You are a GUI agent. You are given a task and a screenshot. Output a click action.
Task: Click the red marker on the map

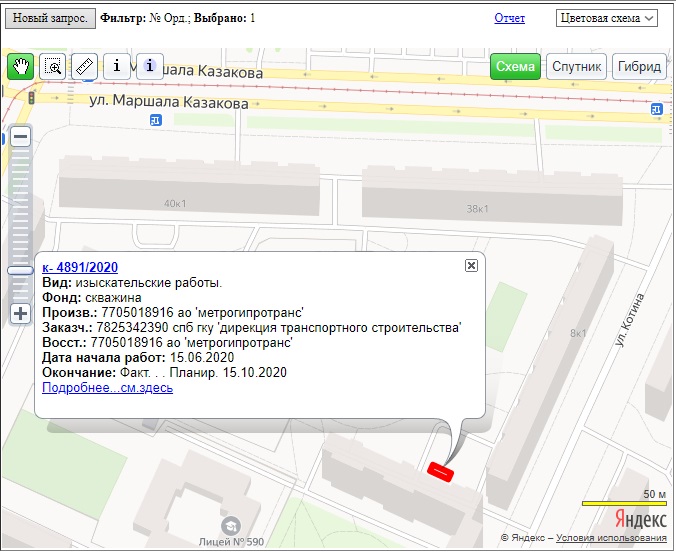click(x=441, y=470)
